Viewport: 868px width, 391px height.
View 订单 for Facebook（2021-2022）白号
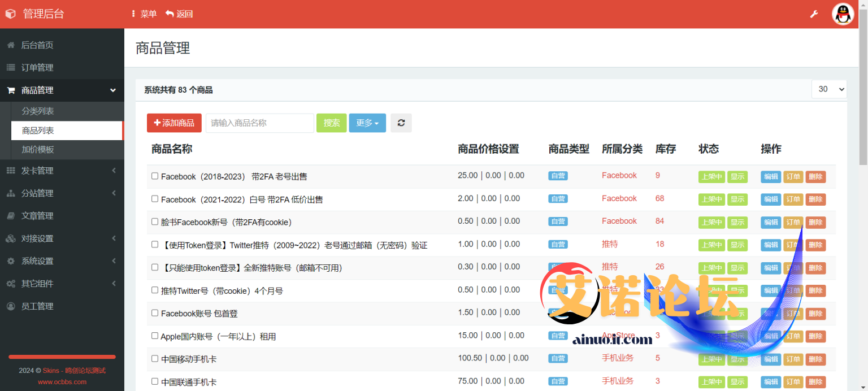pos(793,199)
